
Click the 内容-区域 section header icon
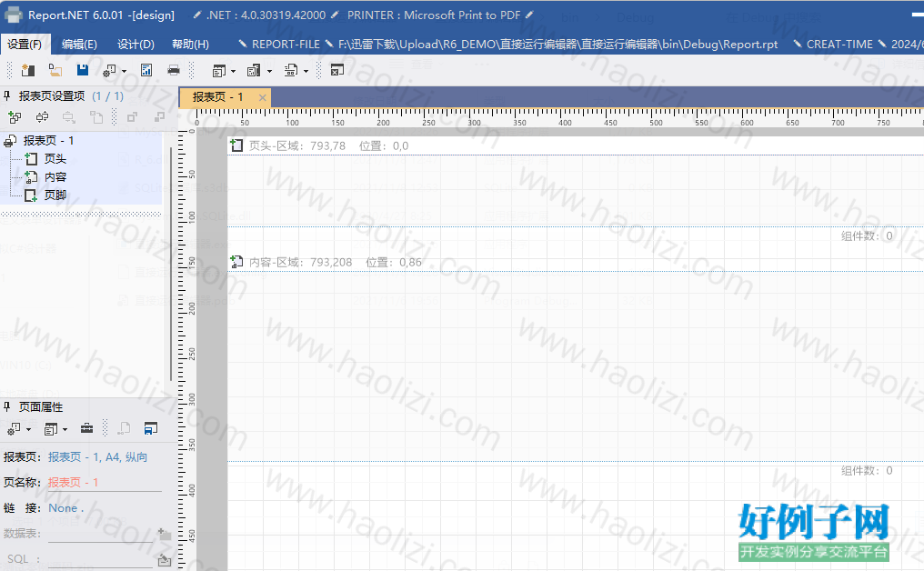pyautogui.click(x=236, y=262)
